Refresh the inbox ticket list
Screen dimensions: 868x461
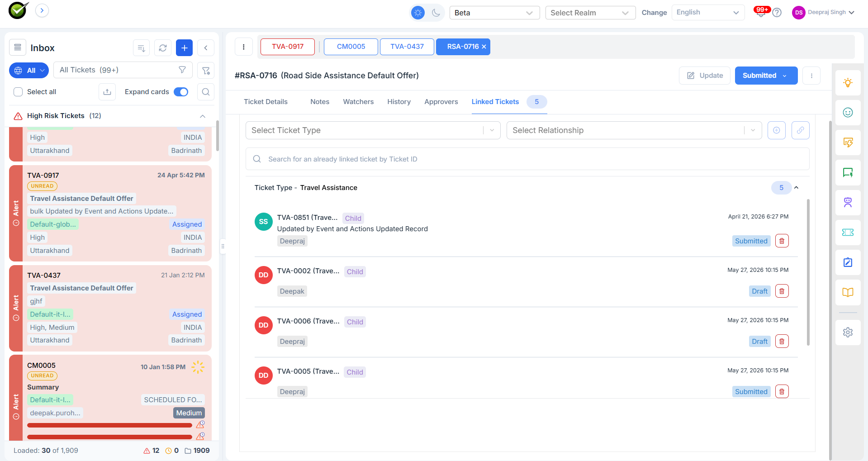(x=163, y=48)
